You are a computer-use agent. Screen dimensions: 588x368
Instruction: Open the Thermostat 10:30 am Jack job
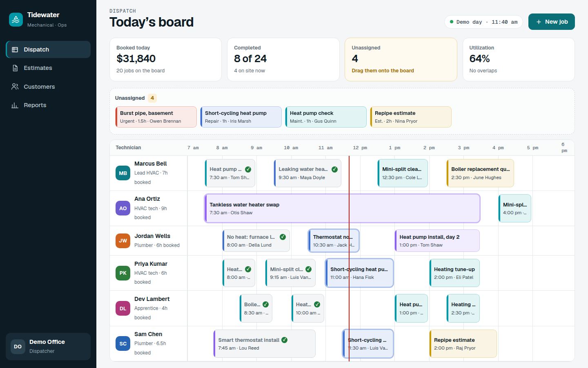point(334,241)
